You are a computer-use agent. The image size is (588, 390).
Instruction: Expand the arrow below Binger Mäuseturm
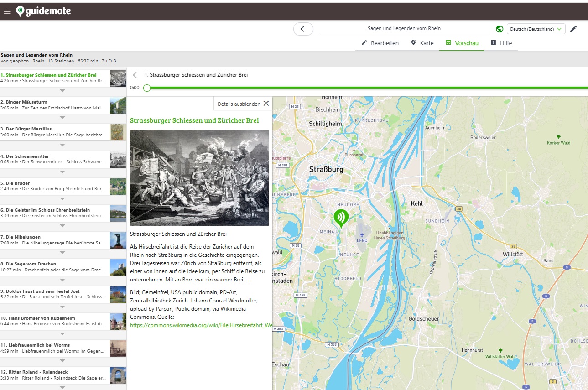(x=63, y=118)
